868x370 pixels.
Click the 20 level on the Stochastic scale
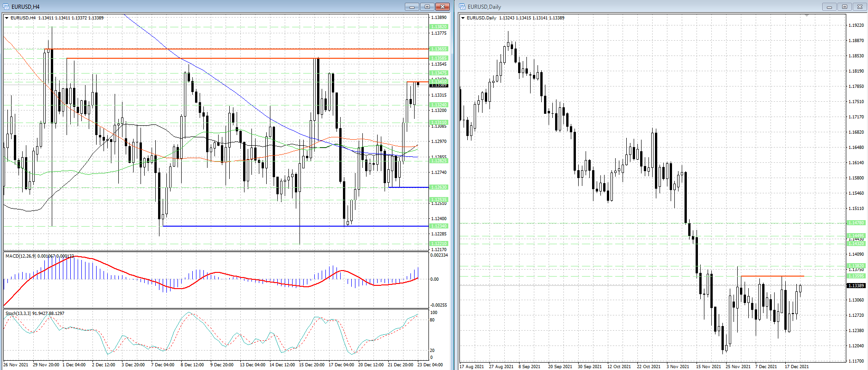click(433, 351)
